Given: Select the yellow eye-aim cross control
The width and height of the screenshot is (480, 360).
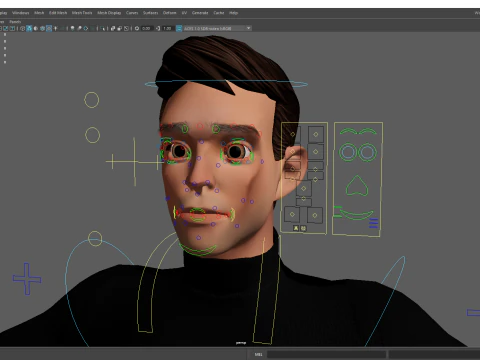Looking at the screenshot, I should 135,162.
